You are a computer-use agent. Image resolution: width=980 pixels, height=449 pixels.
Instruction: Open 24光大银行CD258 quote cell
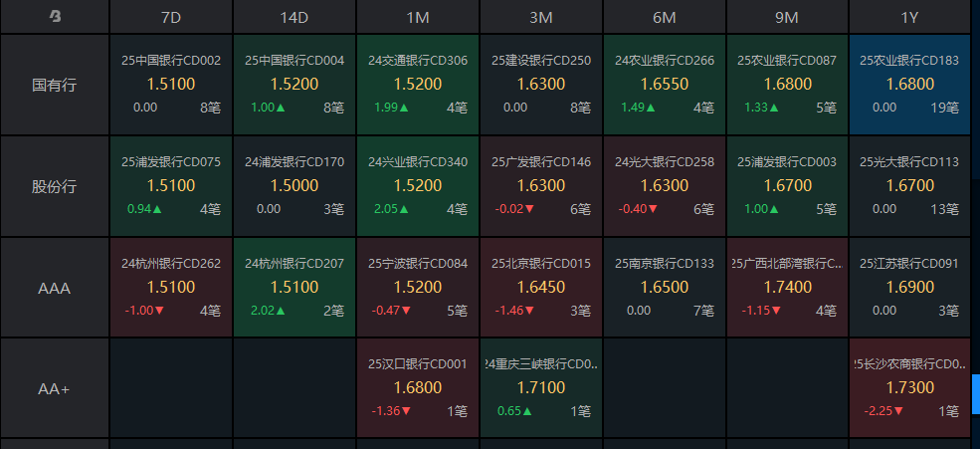click(665, 186)
